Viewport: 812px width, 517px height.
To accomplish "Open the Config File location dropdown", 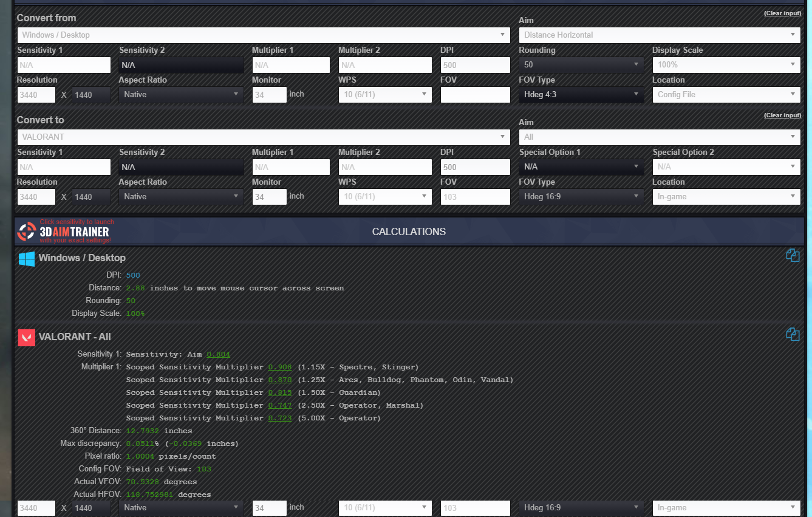I will point(726,95).
